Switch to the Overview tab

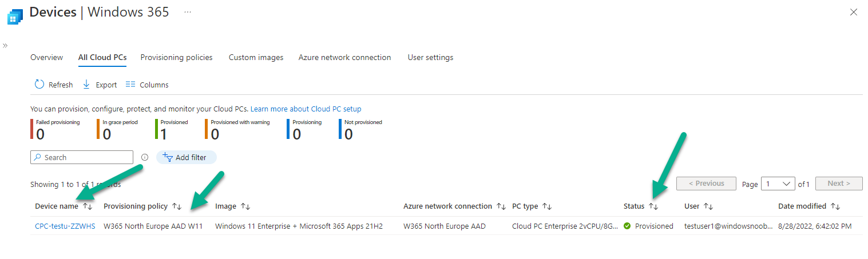46,57
